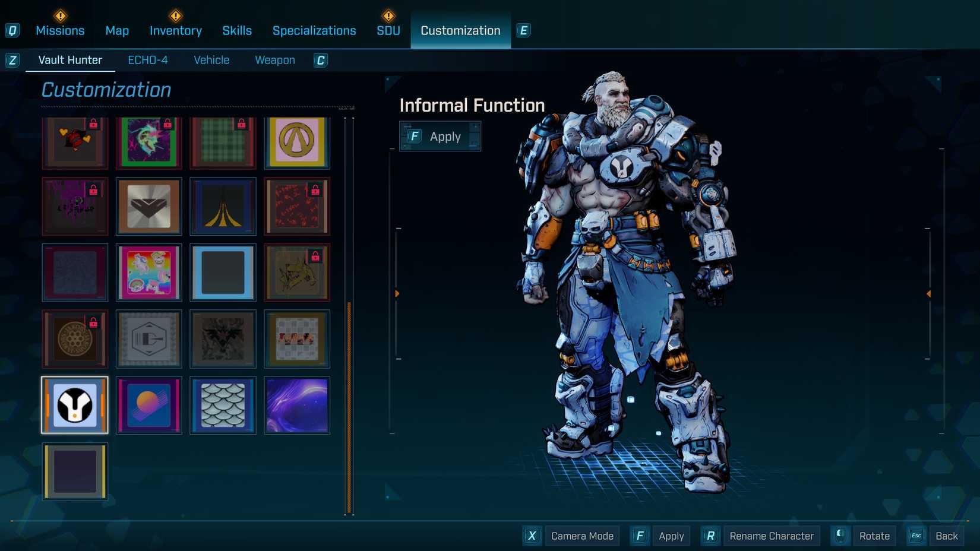Viewport: 980px width, 551px height.
Task: Click the Missions alert diamond icon
Action: [x=60, y=15]
